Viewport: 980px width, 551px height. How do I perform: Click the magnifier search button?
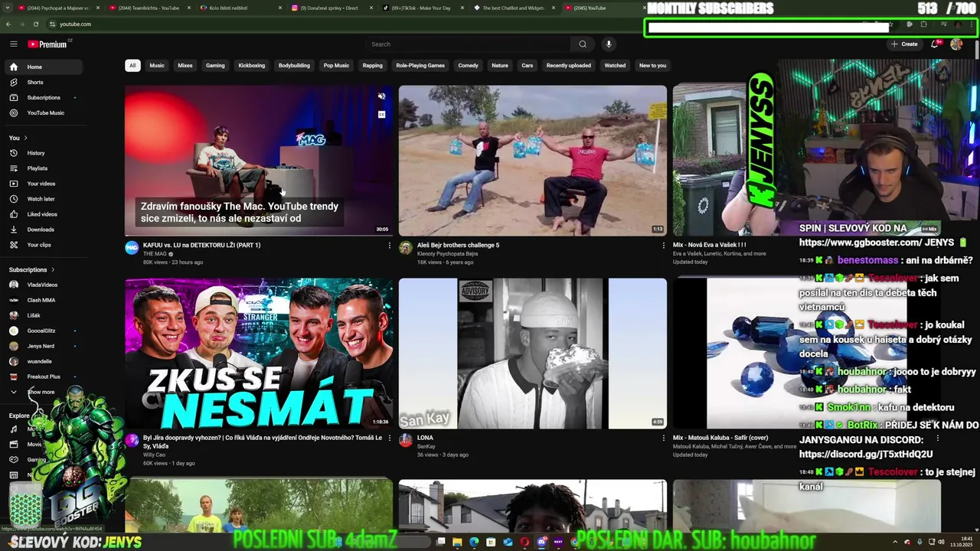[x=583, y=44]
